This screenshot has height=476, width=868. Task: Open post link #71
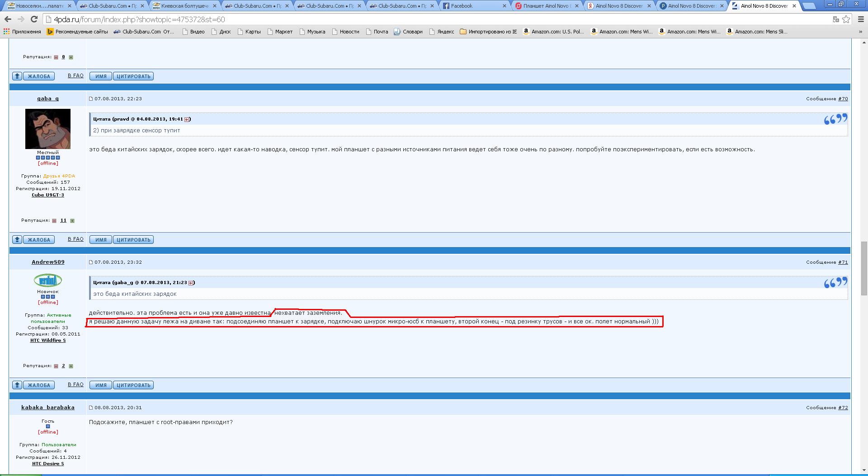843,262
